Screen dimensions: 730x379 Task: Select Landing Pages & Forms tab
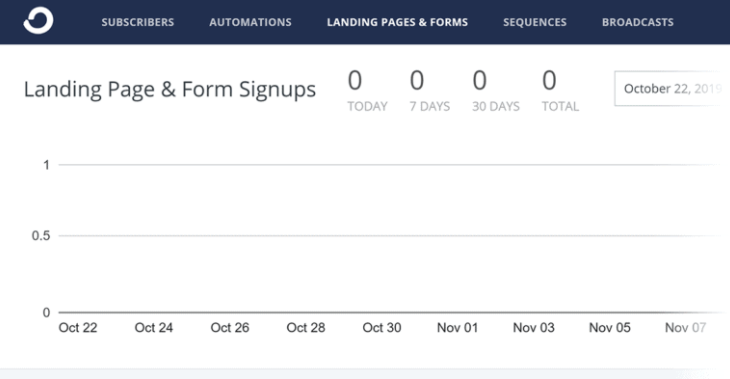(397, 22)
